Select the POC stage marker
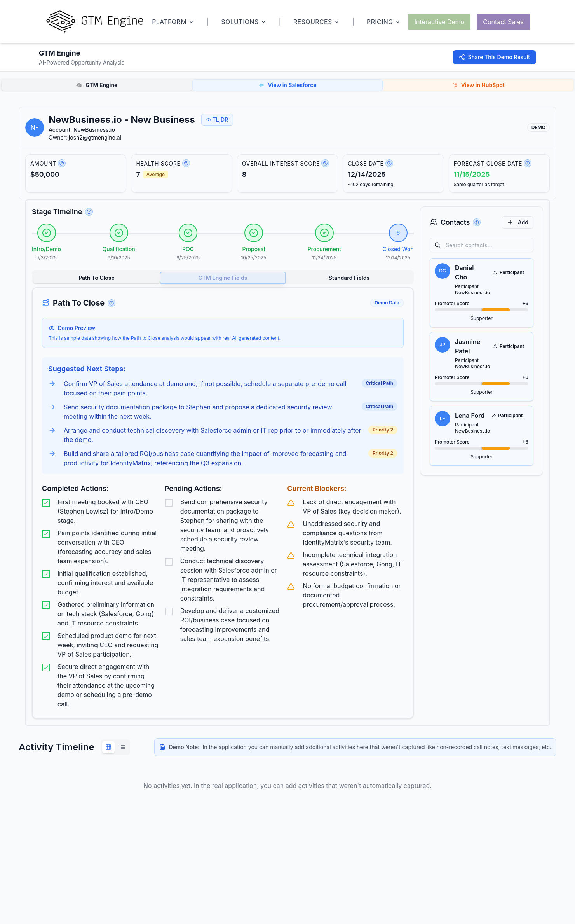Viewport: 575px width, 924px height. (188, 233)
